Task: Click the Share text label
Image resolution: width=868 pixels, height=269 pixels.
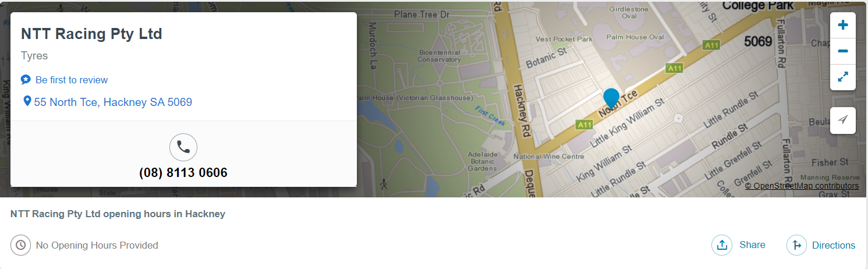Action: 752,245
